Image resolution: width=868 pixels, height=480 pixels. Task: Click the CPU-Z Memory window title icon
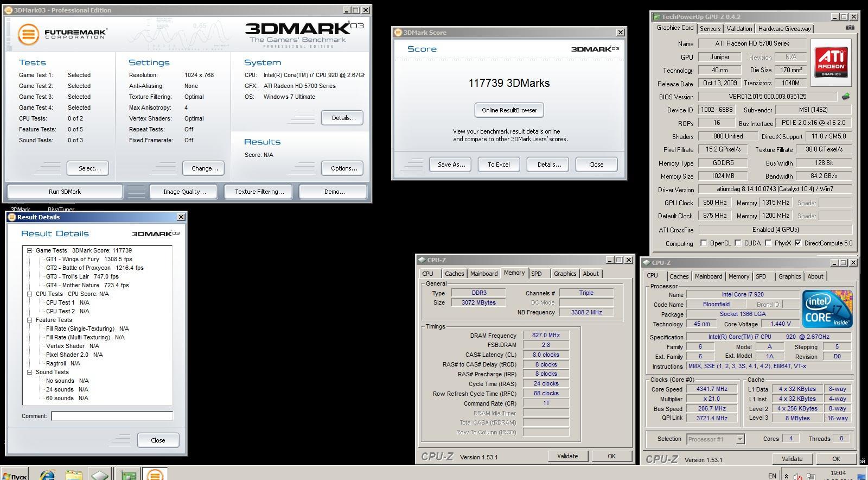[x=422, y=260]
